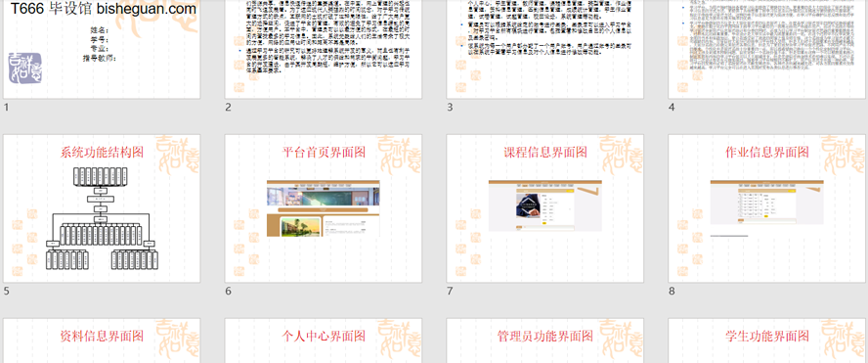Select the 个人中心界面图 slide

click(324, 340)
